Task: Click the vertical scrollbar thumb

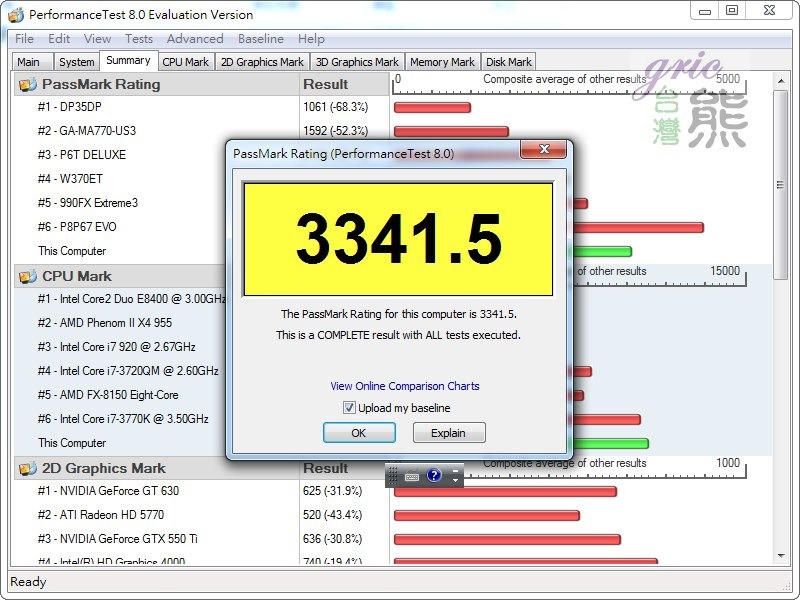Action: click(x=781, y=185)
